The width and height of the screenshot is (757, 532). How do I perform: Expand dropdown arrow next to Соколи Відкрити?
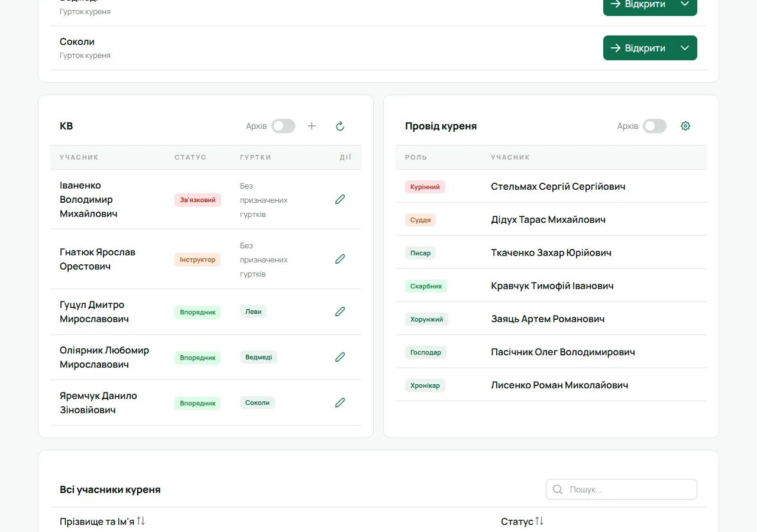pyautogui.click(x=685, y=48)
